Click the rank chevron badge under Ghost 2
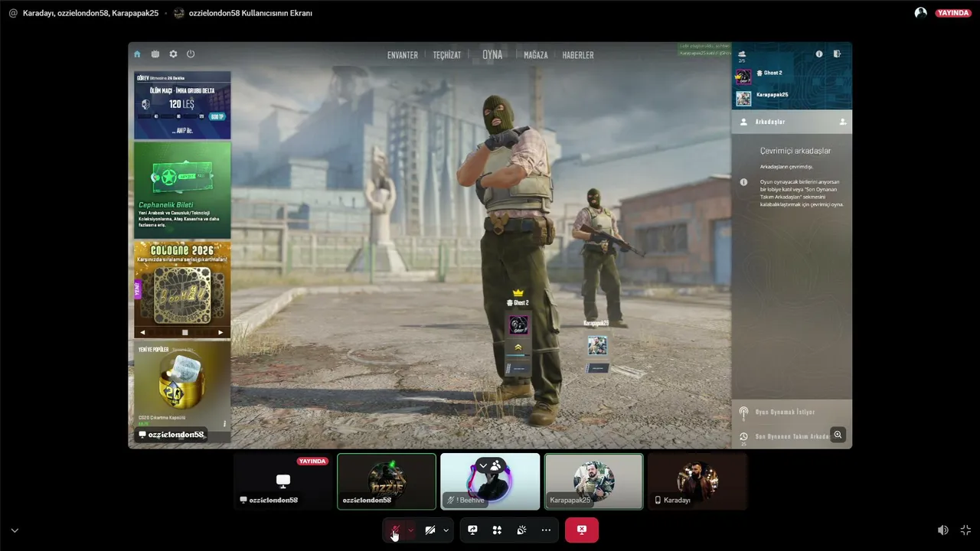980x551 pixels. click(x=518, y=347)
